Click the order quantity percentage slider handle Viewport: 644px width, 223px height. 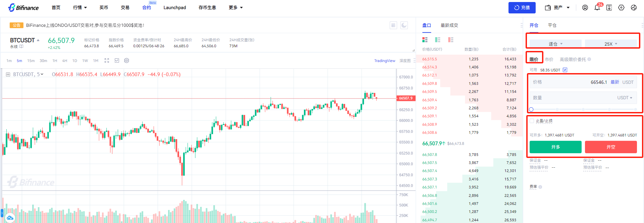[x=531, y=109]
